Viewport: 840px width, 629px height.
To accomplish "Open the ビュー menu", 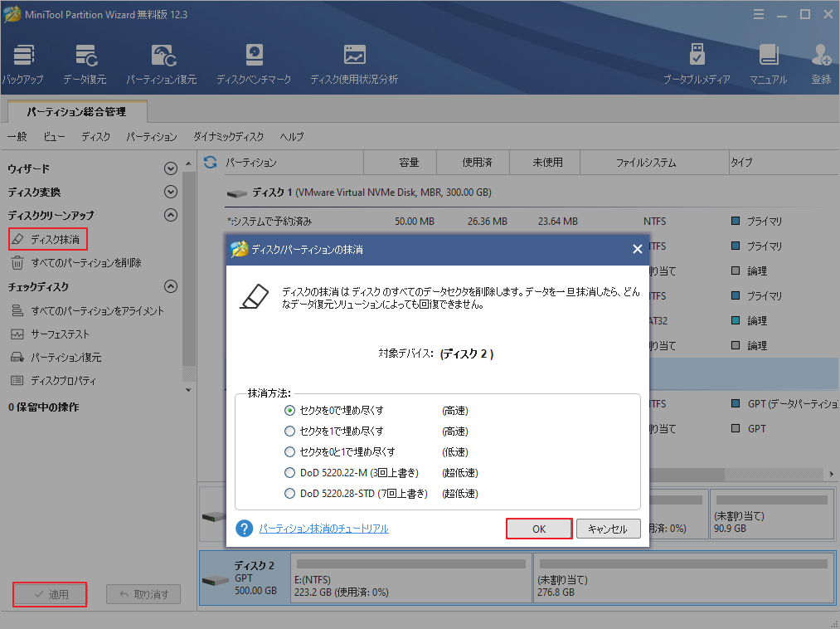I will 54,137.
